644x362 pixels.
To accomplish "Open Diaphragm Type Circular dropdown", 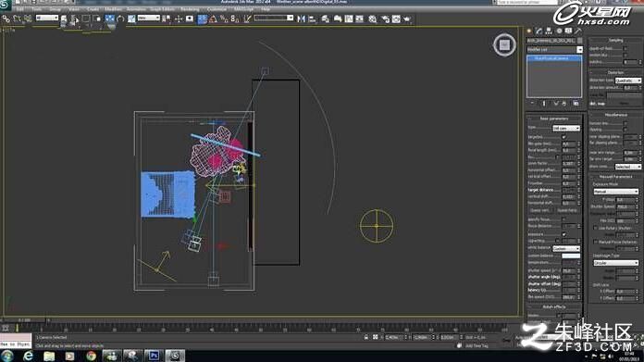I will [615, 263].
